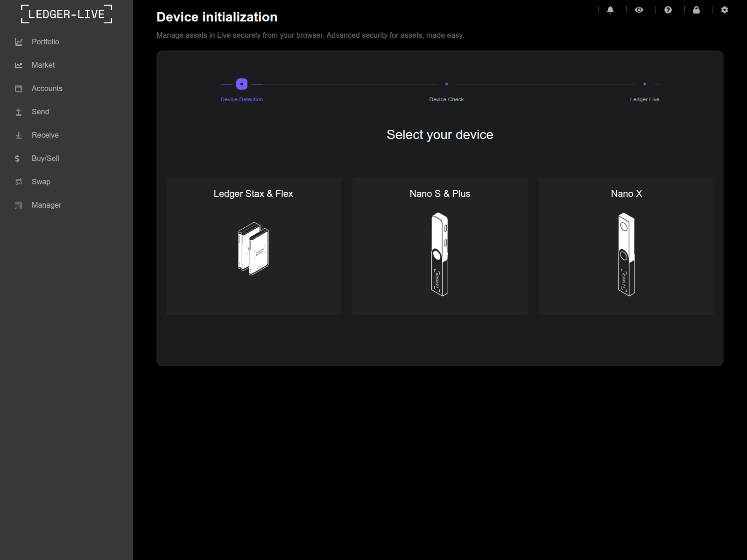Click the Receive download arrow icon
The width and height of the screenshot is (747, 560).
coord(19,135)
